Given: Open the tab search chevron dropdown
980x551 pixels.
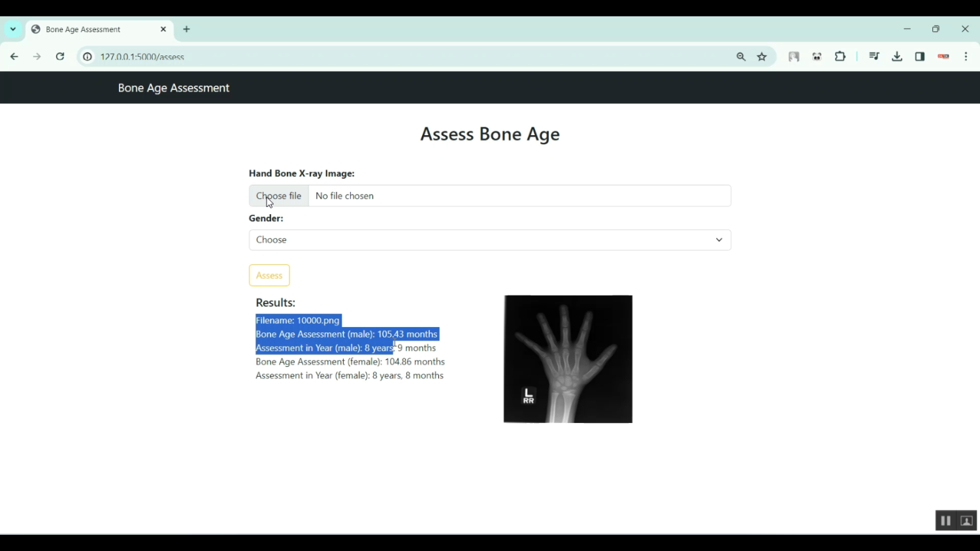Looking at the screenshot, I should [x=13, y=29].
